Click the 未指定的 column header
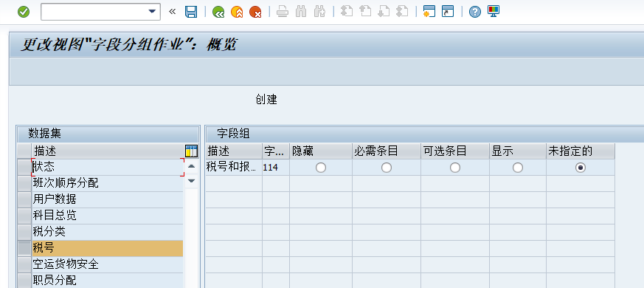Screen dimensions: 644x288 coord(581,151)
